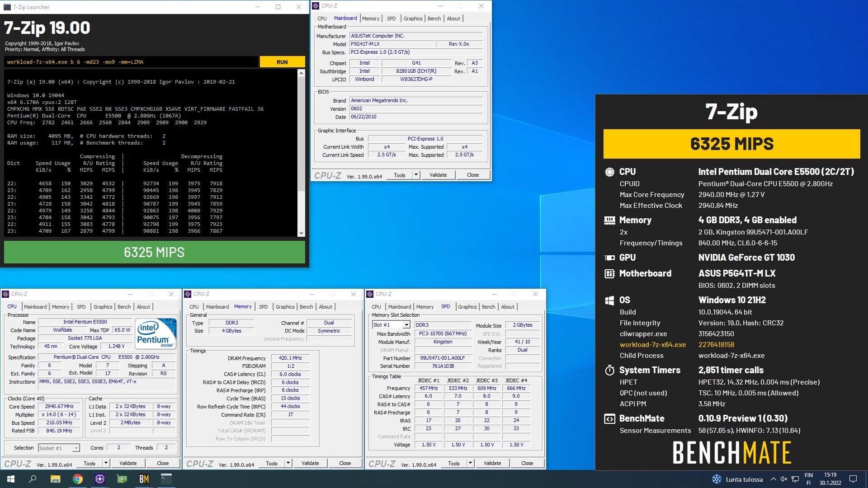Image resolution: width=868 pixels, height=488 pixels.
Task: Click the Mainboard CPU-Z window title icon
Action: 316,6
